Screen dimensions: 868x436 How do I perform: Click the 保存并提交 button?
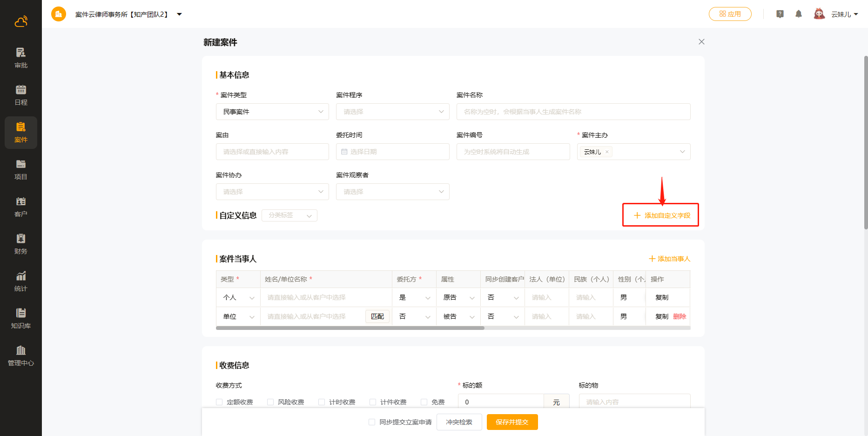[512, 422]
